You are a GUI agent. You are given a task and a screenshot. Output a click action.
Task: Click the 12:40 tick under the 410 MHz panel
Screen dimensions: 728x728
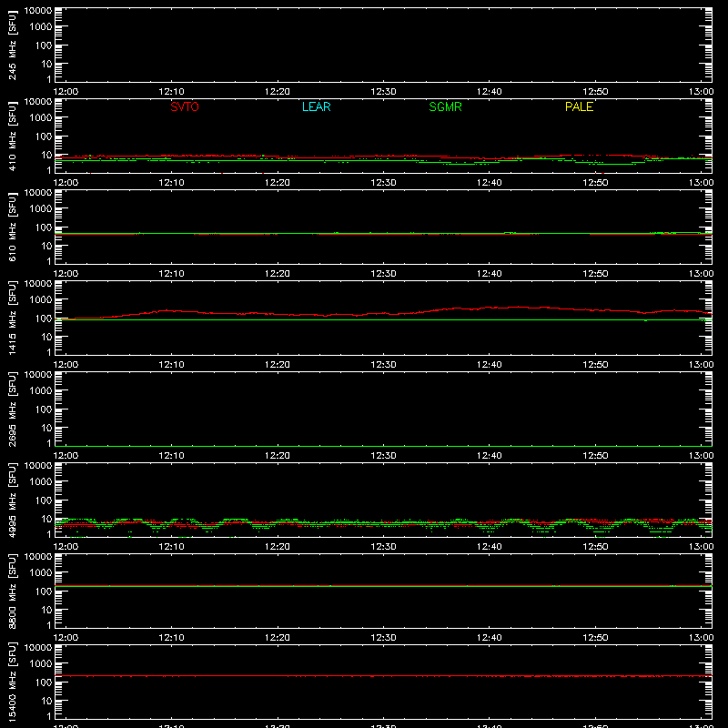click(490, 183)
